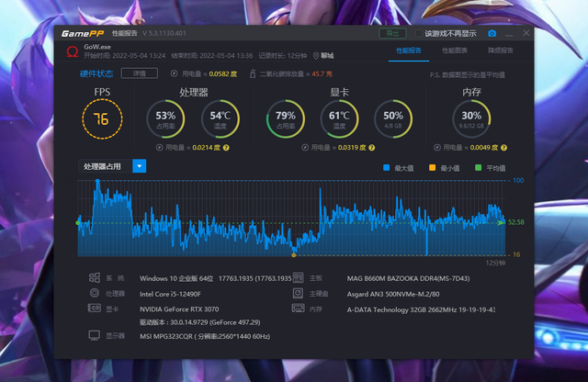Click the GeForce 497.29 driver version text

(x=200, y=322)
